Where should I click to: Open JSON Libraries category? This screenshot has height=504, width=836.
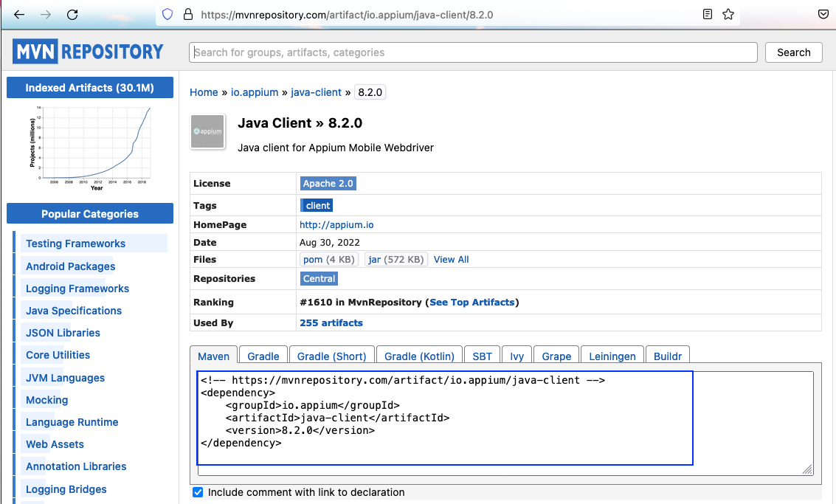point(63,333)
